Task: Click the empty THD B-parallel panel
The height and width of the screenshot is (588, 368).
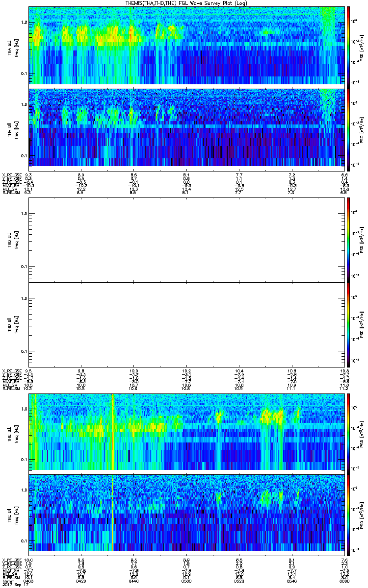Action: [187, 325]
